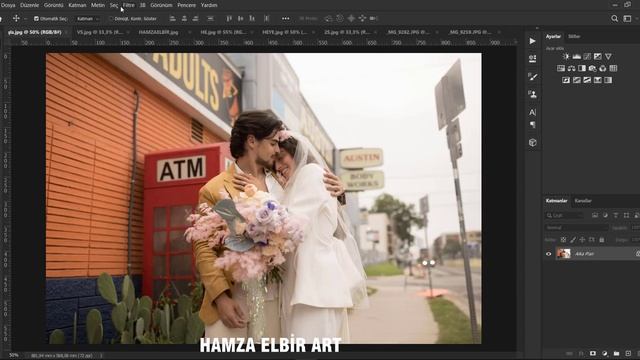Viewport: 640px width, 360px height.
Task: Toggle lock image pixels brush icon
Action: tap(573, 240)
